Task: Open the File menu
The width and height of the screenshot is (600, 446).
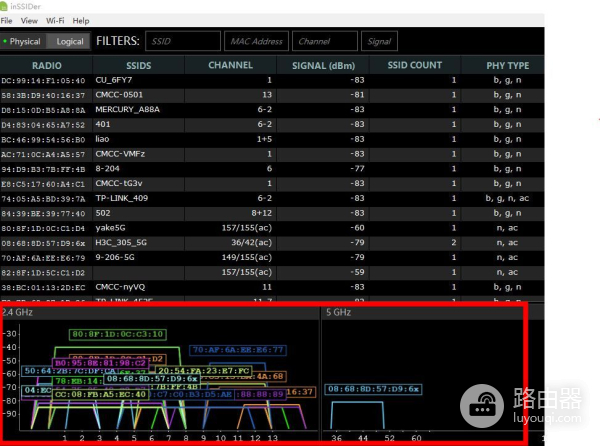Action: pyautogui.click(x=7, y=20)
